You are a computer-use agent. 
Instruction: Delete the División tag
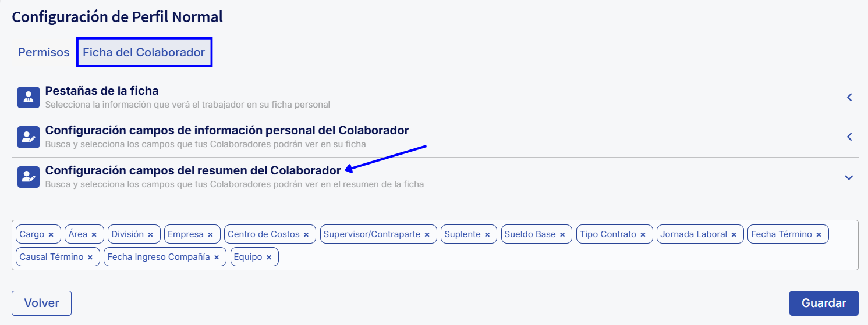pos(150,235)
